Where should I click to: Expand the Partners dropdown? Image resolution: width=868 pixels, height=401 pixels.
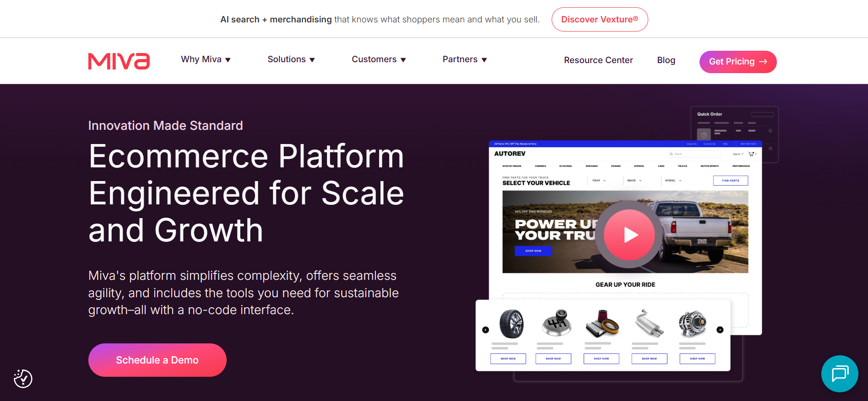click(x=465, y=59)
